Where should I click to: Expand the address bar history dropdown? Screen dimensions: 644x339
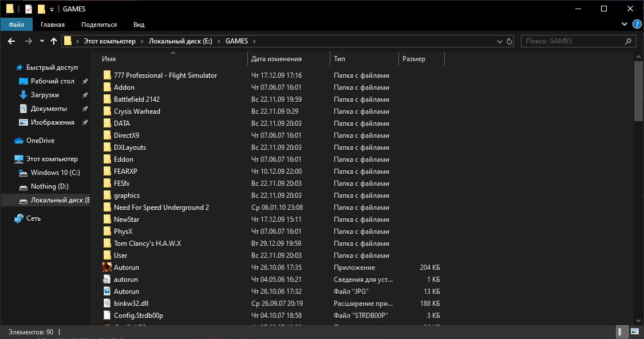click(499, 41)
